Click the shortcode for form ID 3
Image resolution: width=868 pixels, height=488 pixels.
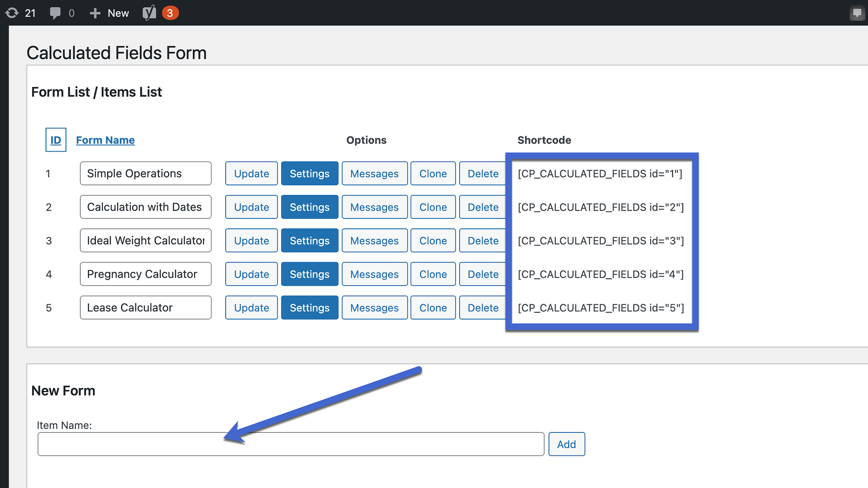tap(601, 241)
